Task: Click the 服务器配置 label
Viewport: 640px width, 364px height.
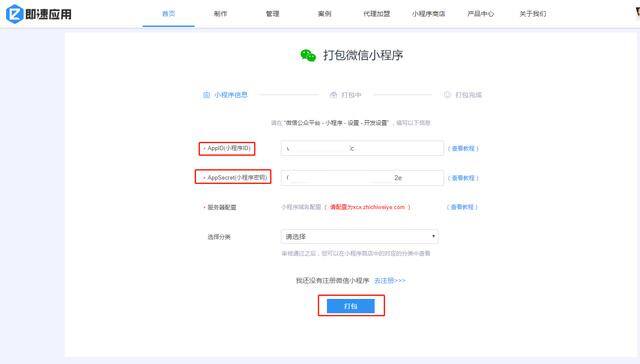Action: click(x=222, y=207)
